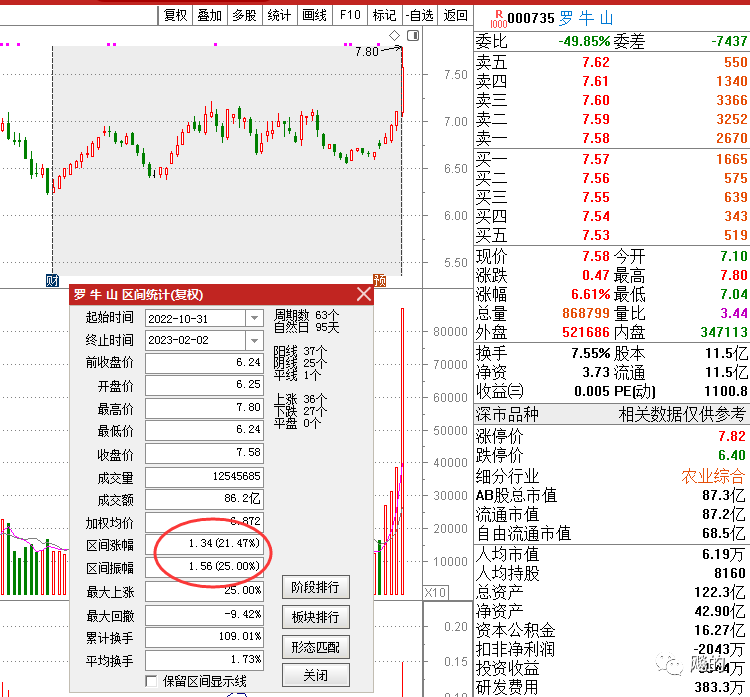750x697 pixels.
Task: Click the 阶段排行 button
Action: tap(315, 587)
